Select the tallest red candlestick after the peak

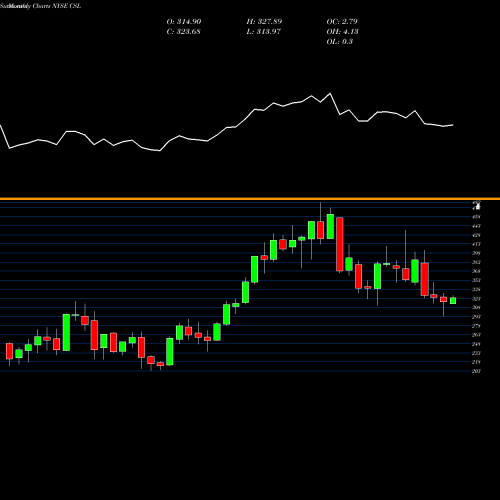click(x=340, y=244)
